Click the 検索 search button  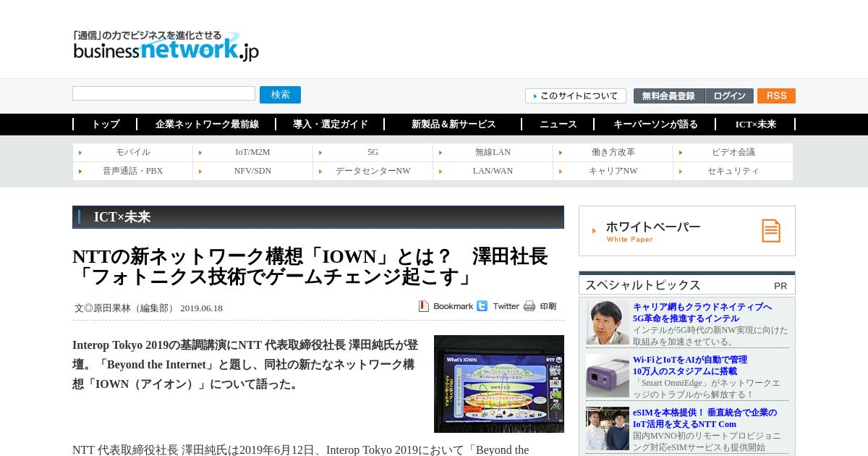click(x=280, y=95)
